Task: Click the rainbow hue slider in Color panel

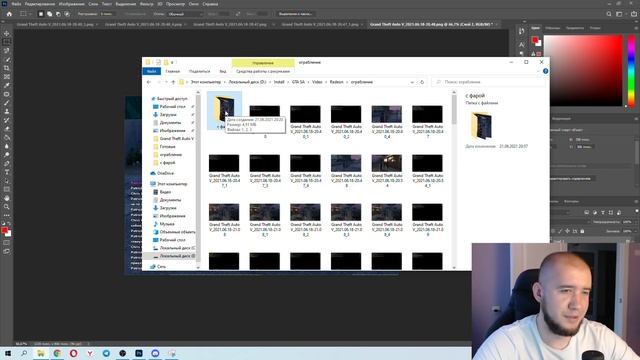Action: tap(631, 71)
